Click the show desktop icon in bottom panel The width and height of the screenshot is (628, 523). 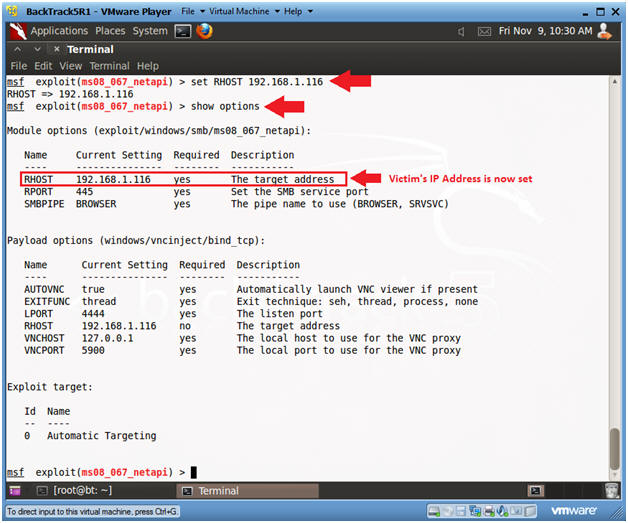[x=15, y=490]
